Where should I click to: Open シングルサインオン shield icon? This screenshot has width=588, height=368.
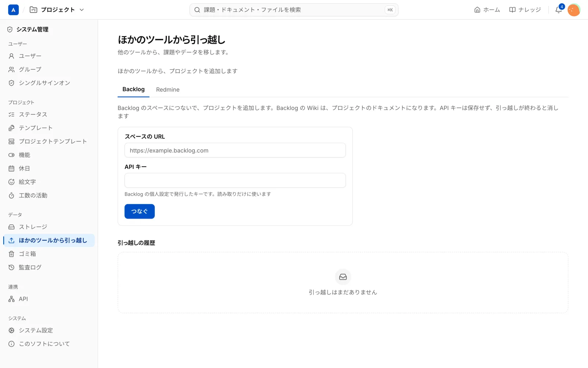(x=11, y=83)
